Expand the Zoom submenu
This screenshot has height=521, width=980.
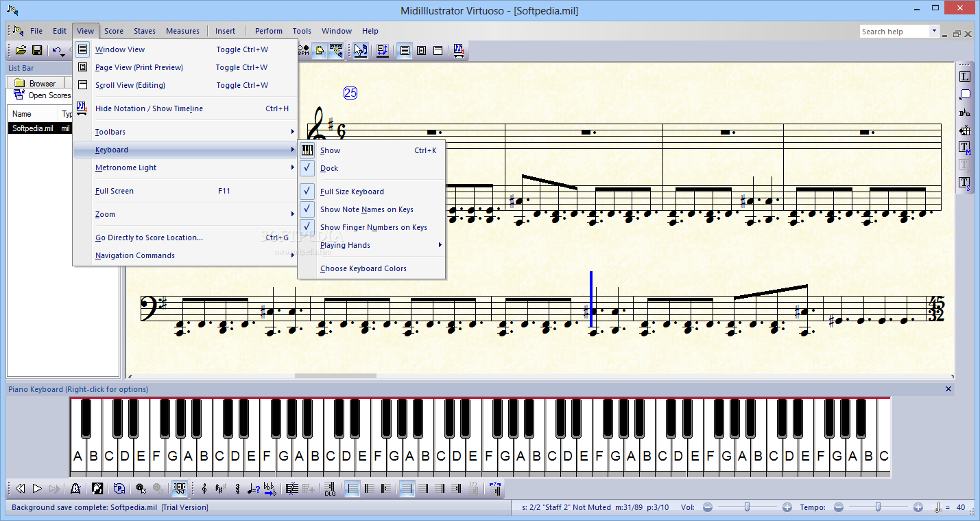point(185,214)
